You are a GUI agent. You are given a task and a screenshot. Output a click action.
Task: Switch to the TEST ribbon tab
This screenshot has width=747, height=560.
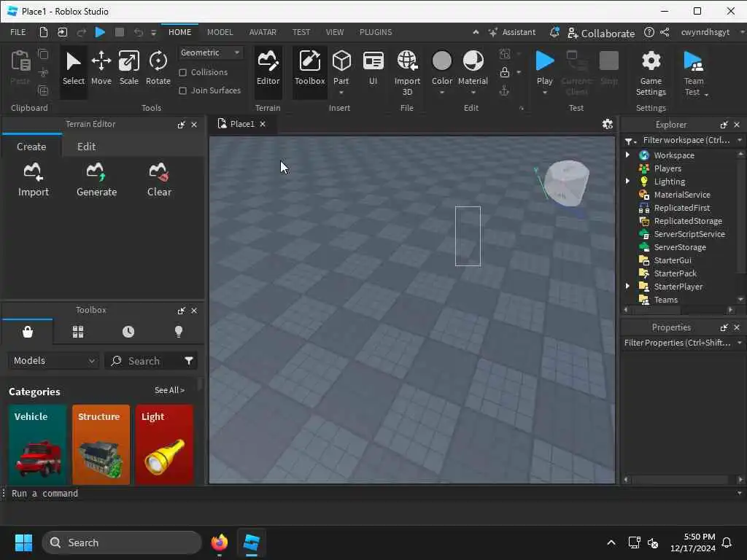click(301, 32)
